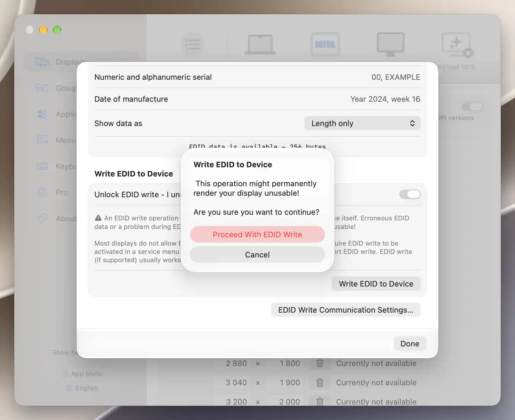Open the Show data as dropdown

tap(362, 123)
